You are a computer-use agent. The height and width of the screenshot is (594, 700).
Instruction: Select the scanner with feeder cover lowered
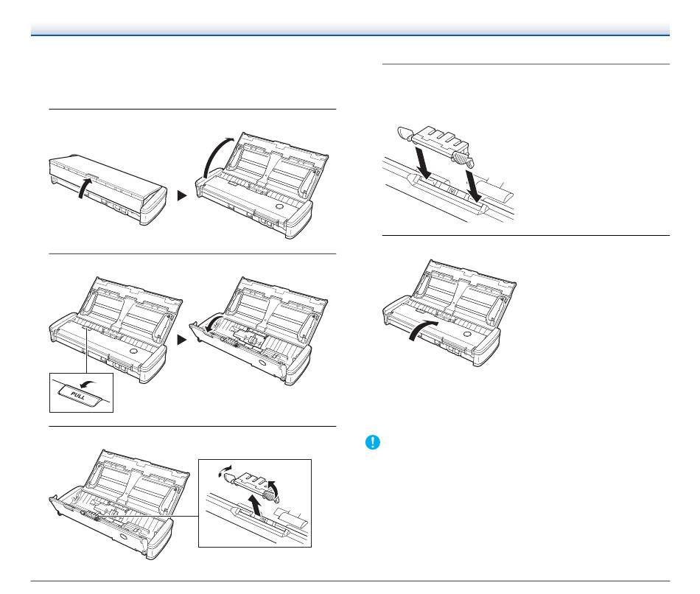[259, 330]
